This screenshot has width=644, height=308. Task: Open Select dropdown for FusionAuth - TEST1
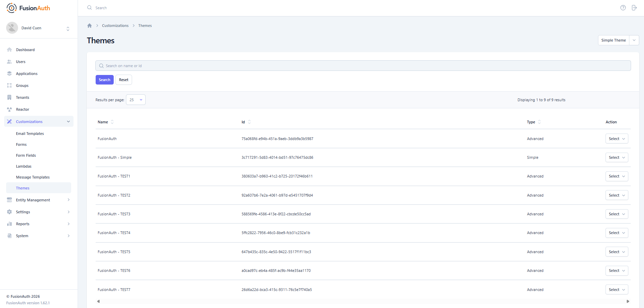pyautogui.click(x=616, y=176)
